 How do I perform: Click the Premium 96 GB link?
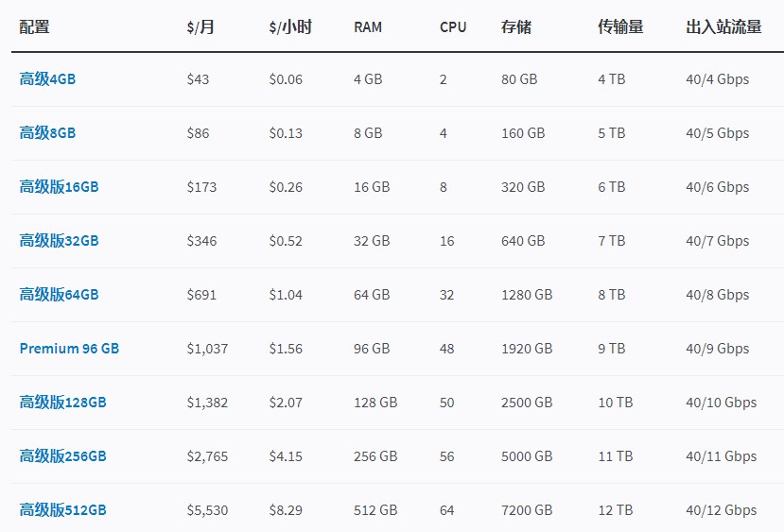pyautogui.click(x=69, y=349)
